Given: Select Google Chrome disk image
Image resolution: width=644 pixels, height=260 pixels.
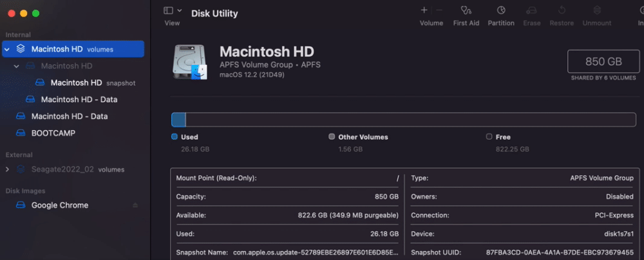Looking at the screenshot, I should 73,205.
